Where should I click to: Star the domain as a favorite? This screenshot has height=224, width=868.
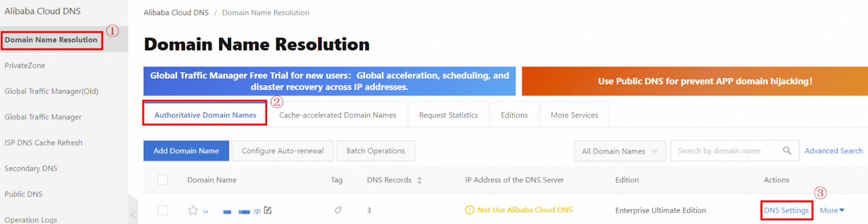click(193, 210)
